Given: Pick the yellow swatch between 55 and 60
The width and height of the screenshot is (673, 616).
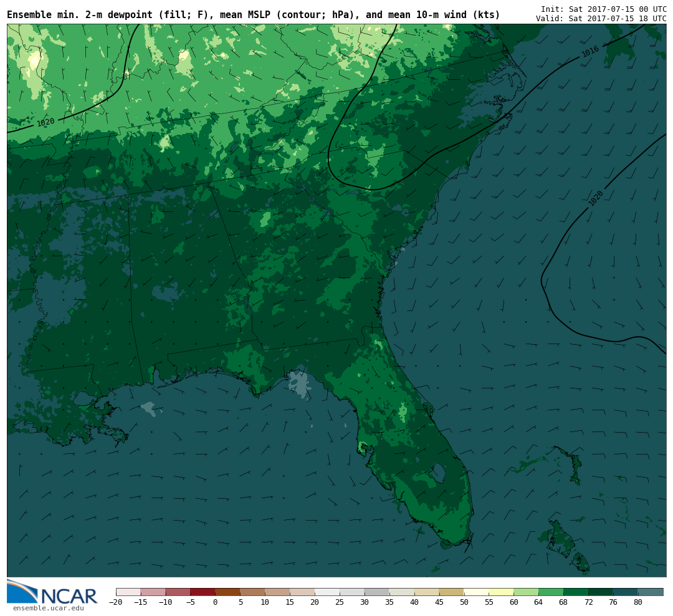Looking at the screenshot, I should pyautogui.click(x=502, y=592).
